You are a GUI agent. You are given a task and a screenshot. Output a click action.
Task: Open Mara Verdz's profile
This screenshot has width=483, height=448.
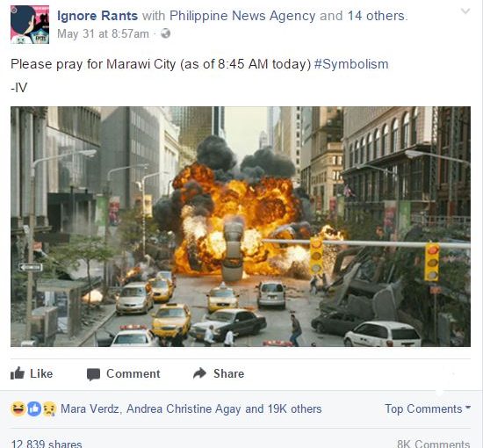pos(90,408)
